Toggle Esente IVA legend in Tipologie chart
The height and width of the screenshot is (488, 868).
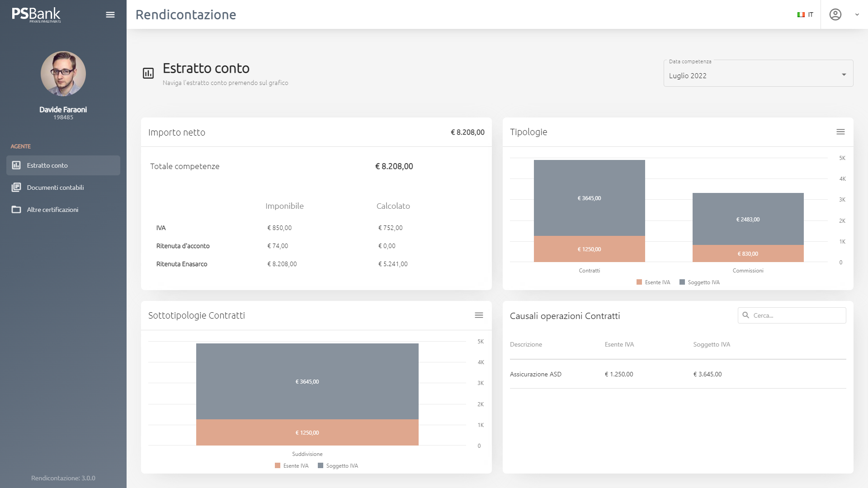653,282
